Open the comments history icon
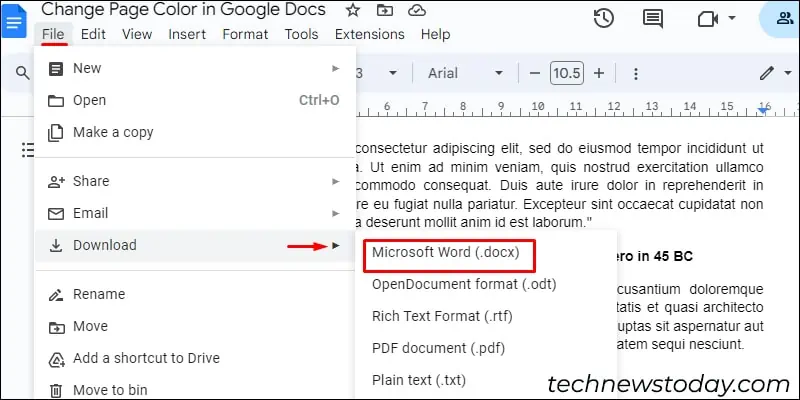This screenshot has width=800, height=400. (653, 19)
